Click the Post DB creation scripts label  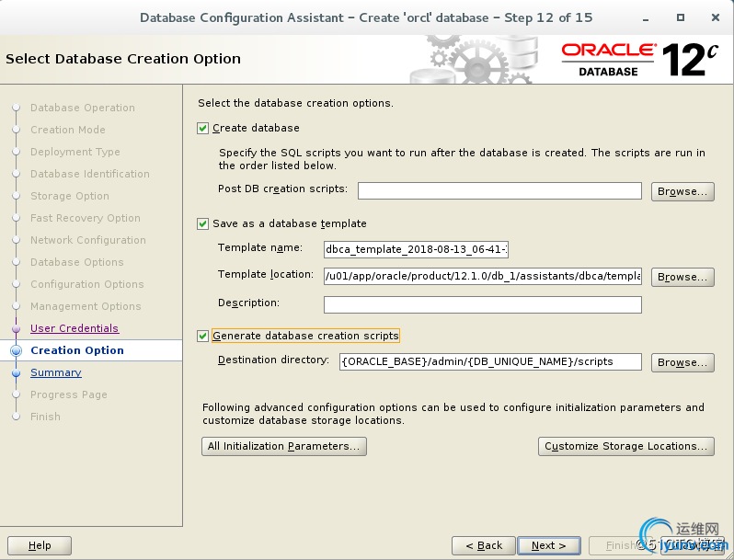[282, 189]
